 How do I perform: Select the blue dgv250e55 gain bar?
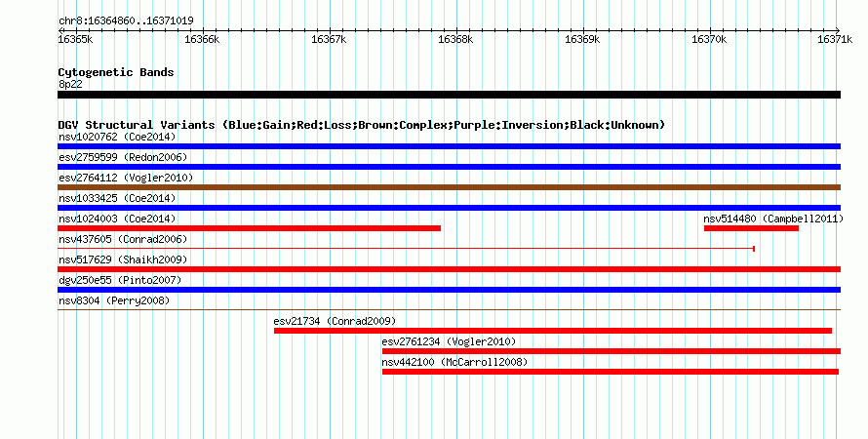pyautogui.click(x=449, y=290)
